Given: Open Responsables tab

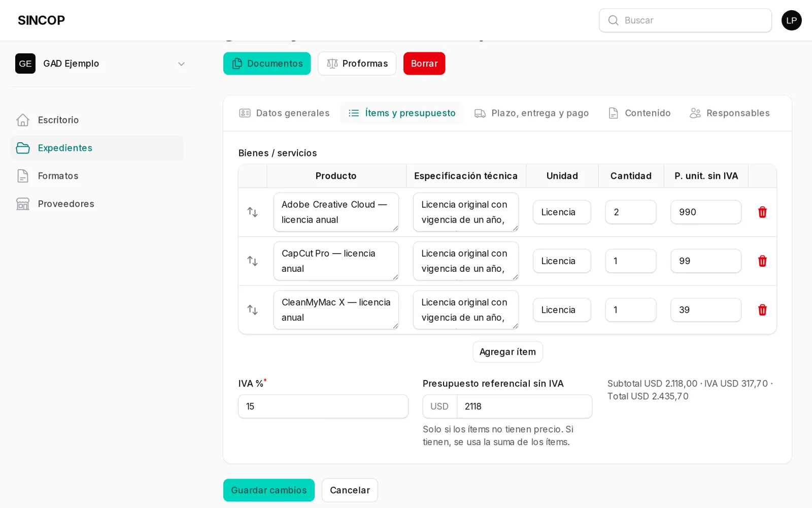Looking at the screenshot, I should point(730,113).
